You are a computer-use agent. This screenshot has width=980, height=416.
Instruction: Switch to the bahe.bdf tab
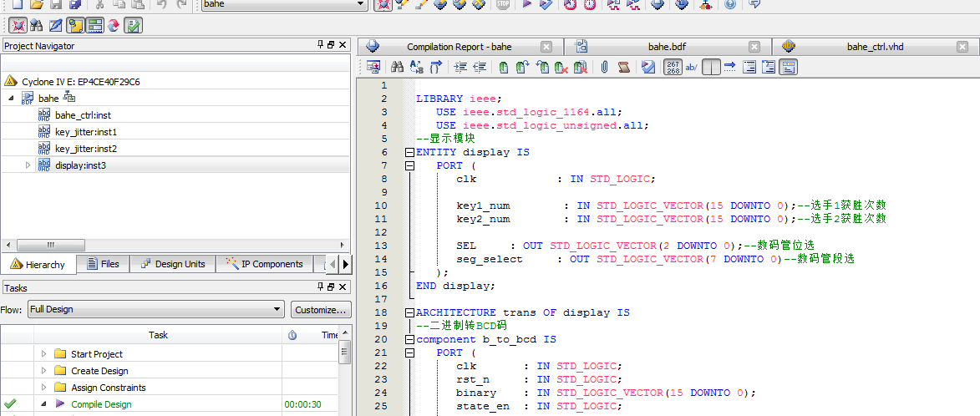pos(667,47)
